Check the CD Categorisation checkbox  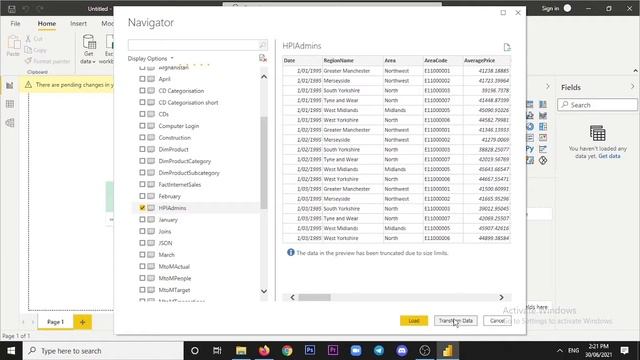click(x=142, y=91)
